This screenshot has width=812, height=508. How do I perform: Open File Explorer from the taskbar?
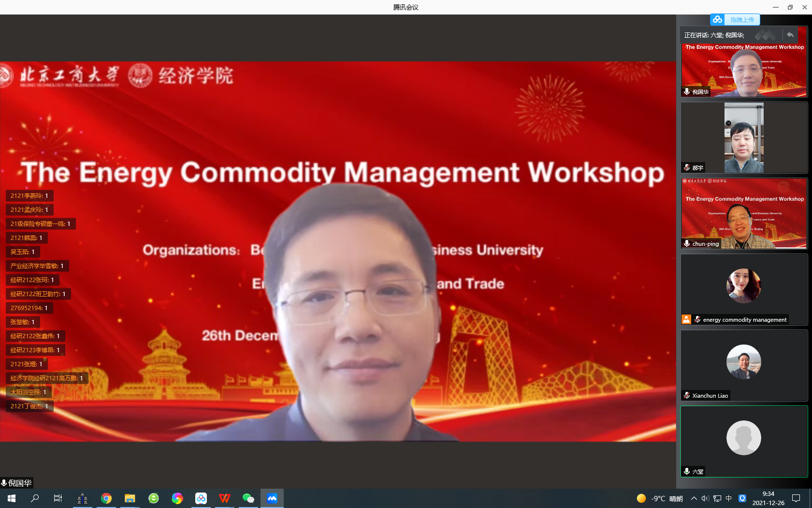[x=130, y=498]
